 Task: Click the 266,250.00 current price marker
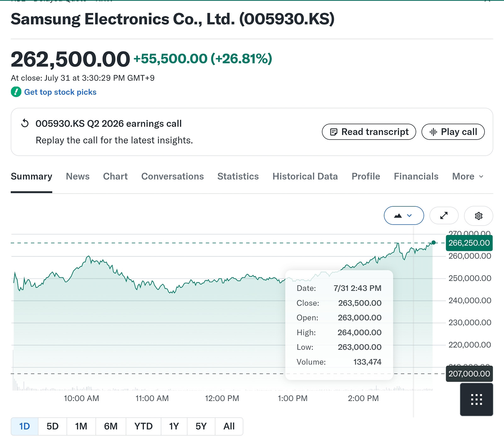[469, 243]
